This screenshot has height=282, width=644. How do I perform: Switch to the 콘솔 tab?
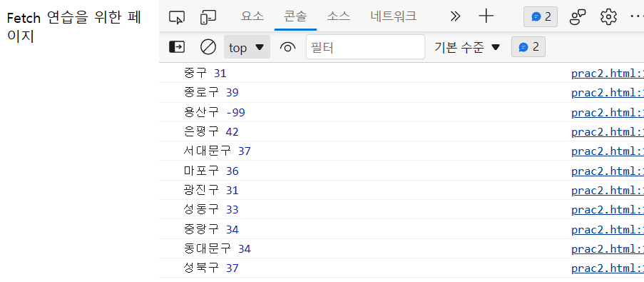295,16
